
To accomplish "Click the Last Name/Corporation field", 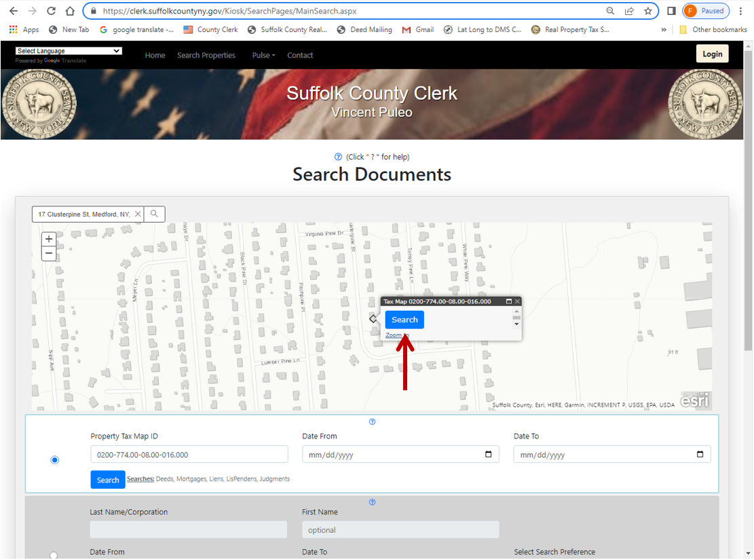I will (x=189, y=529).
